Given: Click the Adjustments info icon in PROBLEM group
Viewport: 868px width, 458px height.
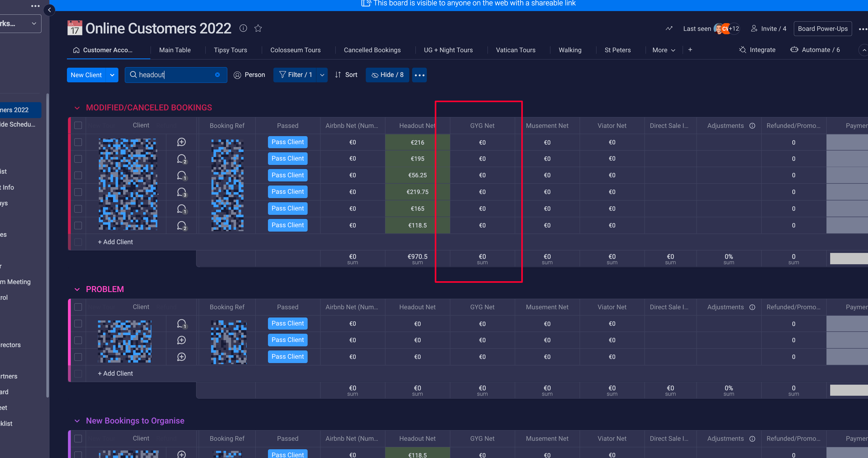Looking at the screenshot, I should 752,307.
